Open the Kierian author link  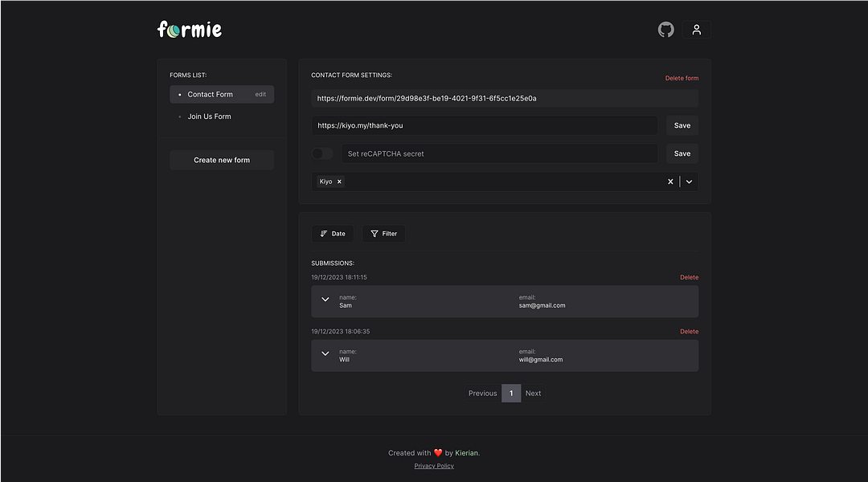[x=467, y=452]
